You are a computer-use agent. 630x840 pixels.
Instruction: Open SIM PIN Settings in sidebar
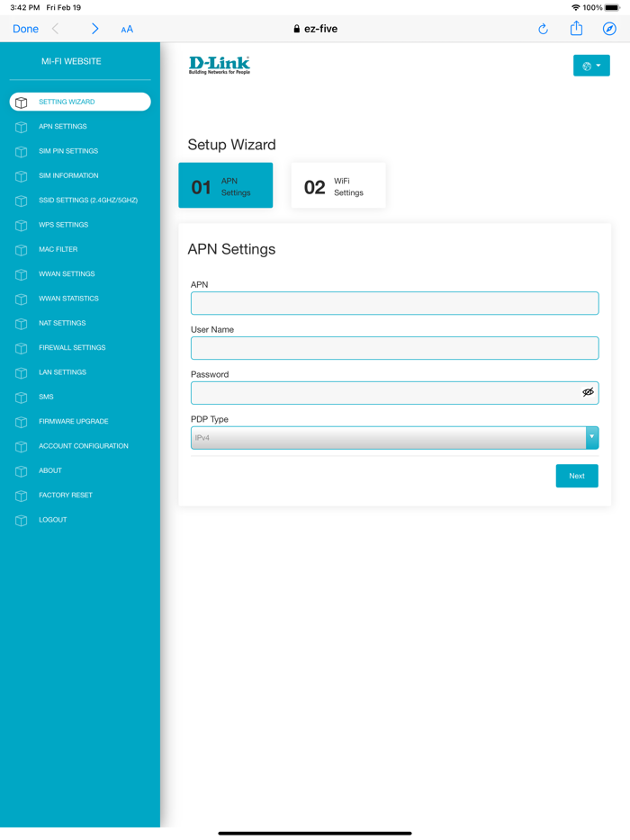(x=68, y=151)
